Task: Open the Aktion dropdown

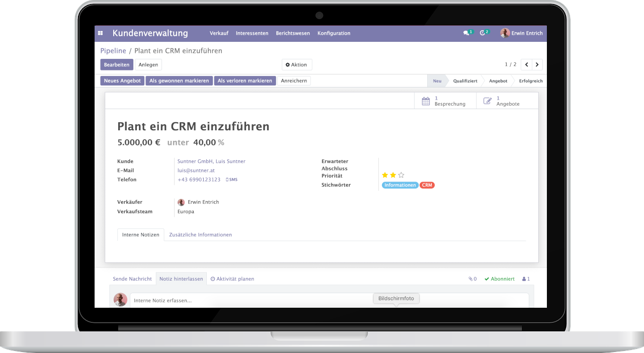Action: 296,64
